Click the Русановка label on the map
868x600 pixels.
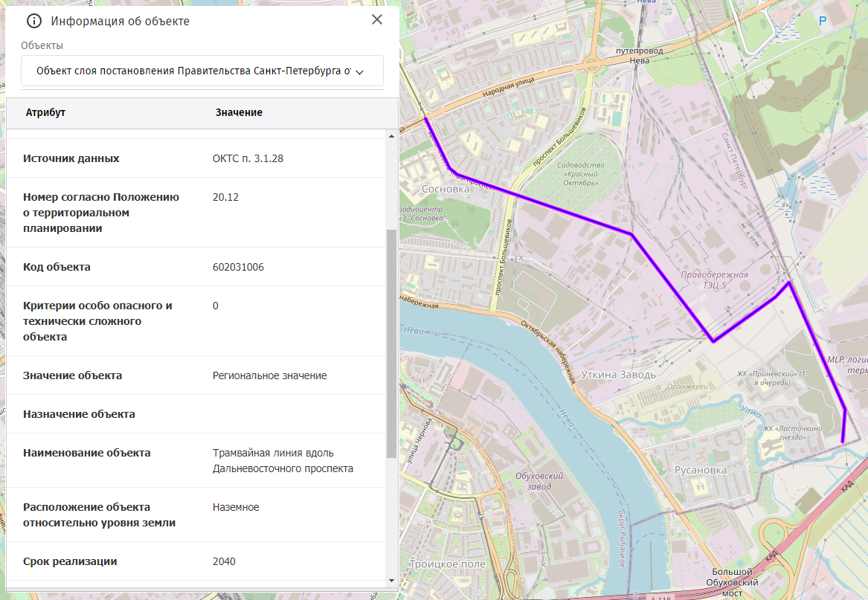[x=699, y=470]
